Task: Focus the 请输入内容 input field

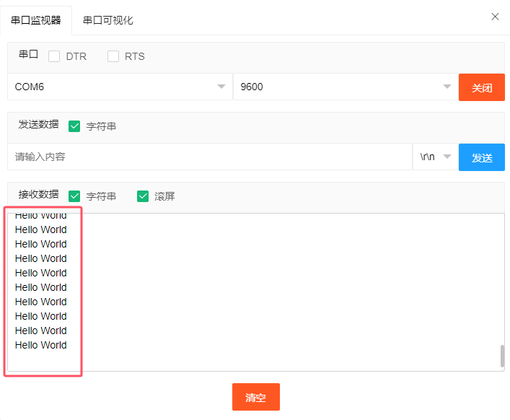Action: (x=209, y=157)
